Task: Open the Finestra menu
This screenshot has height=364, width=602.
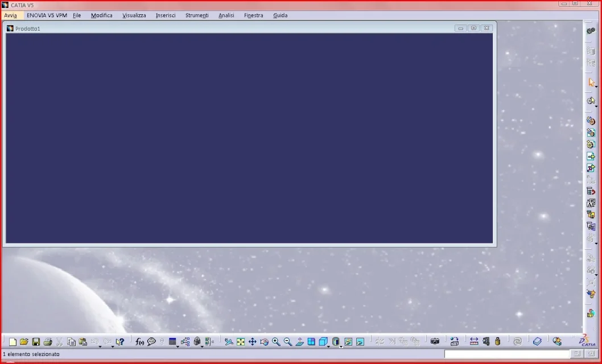Action: tap(253, 15)
